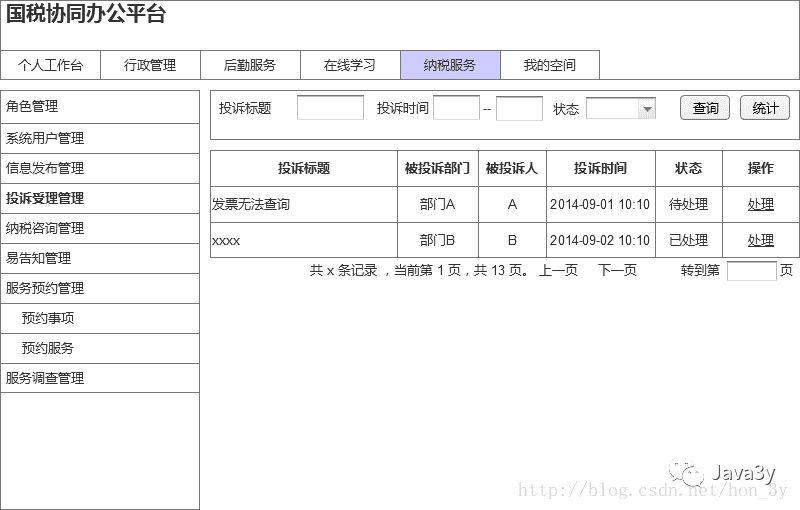The image size is (800, 510).
Task: Open the 个人工作台 tab
Action: coord(51,65)
